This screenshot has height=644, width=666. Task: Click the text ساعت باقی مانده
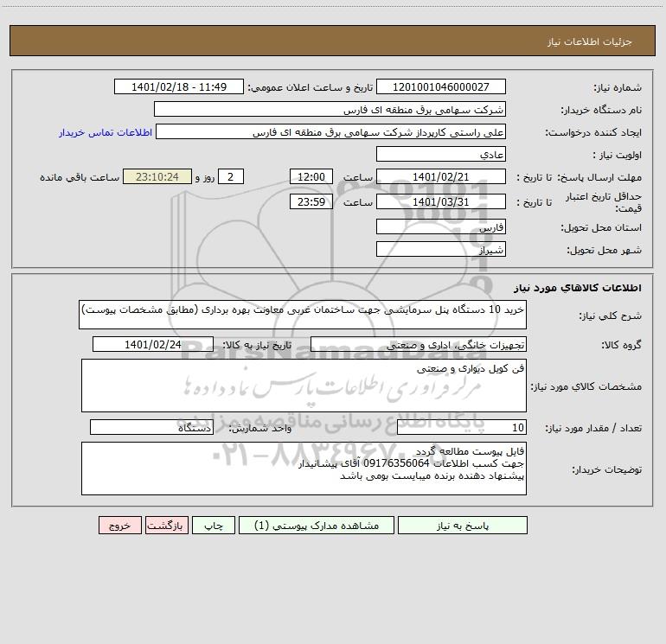pyautogui.click(x=80, y=177)
